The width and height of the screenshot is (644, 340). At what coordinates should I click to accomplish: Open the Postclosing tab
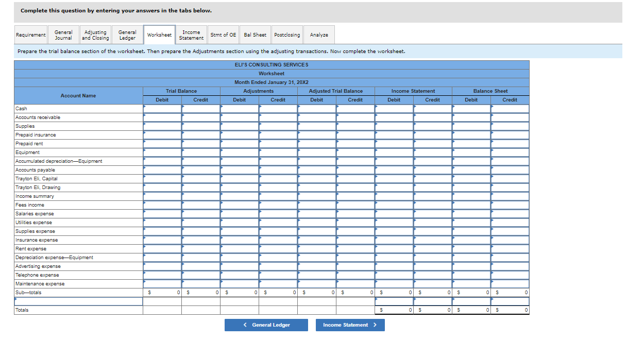click(287, 35)
